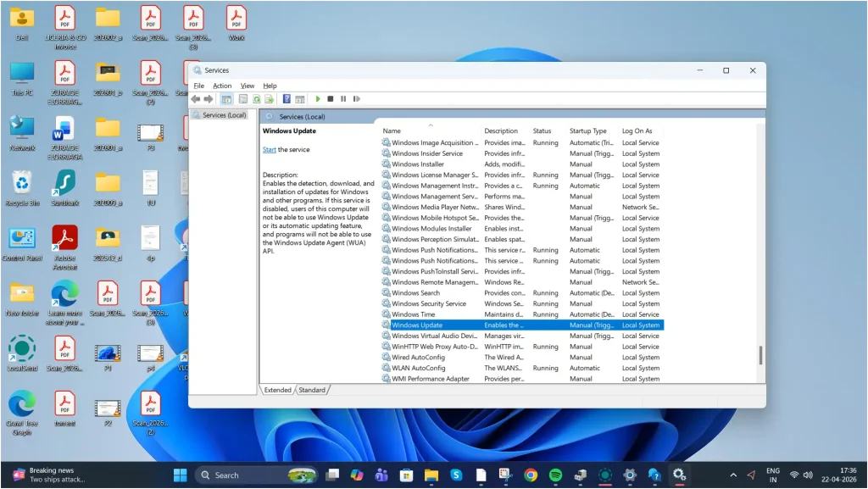Screen dimensions: 868x489
Task: Restart the service using the restart toolbar icon
Action: [357, 98]
